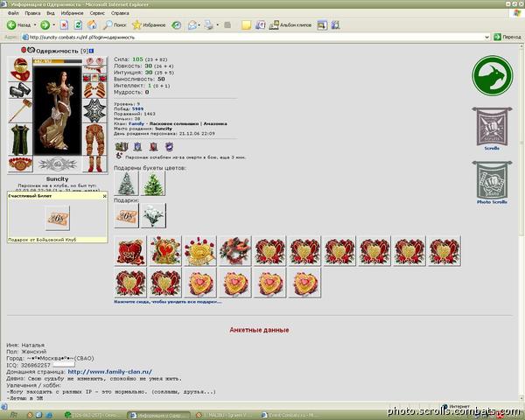This screenshot has width=525, height=420.
Task: Open Альбом клипов in the toolbar
Action: [x=290, y=25]
